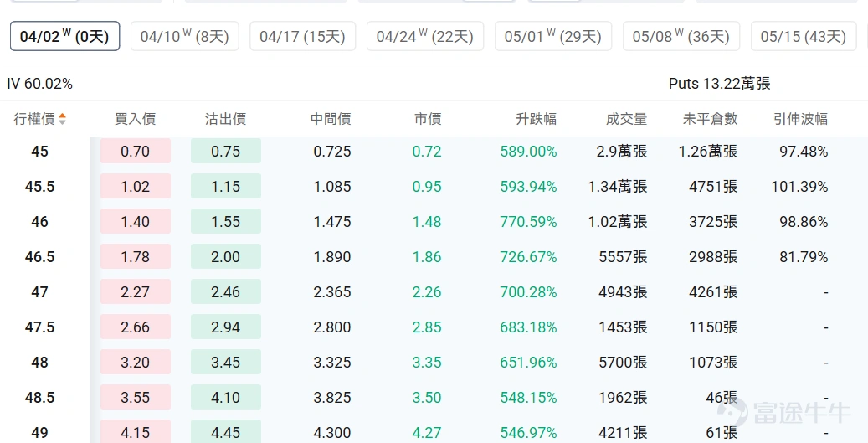This screenshot has width=868, height=443.
Task: Click the 買入價 column header
Action: click(x=135, y=119)
